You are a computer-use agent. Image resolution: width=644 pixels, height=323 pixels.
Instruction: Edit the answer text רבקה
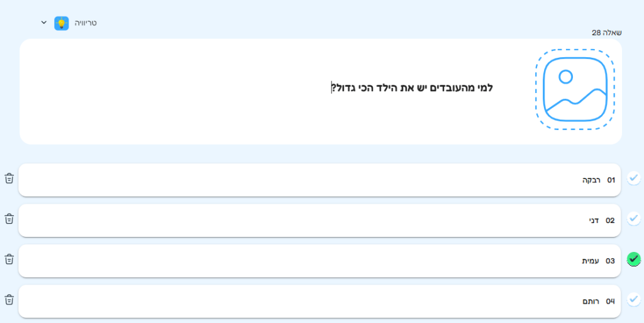tap(591, 180)
